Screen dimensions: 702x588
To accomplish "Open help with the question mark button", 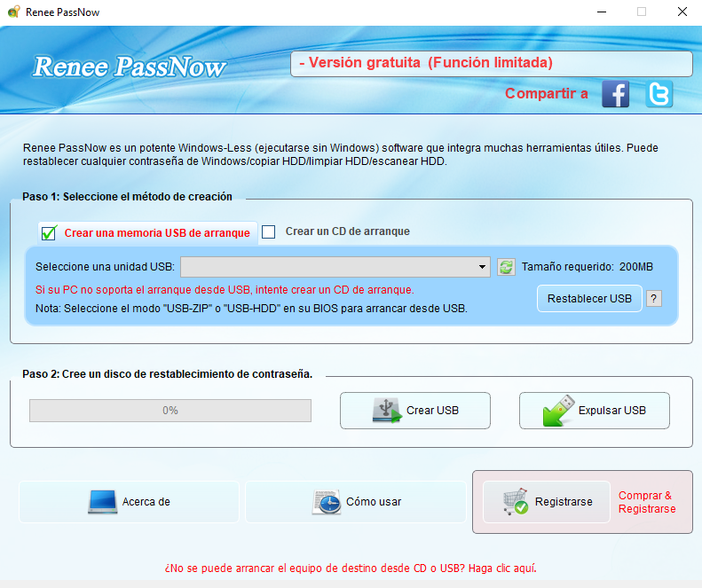I will tap(653, 299).
